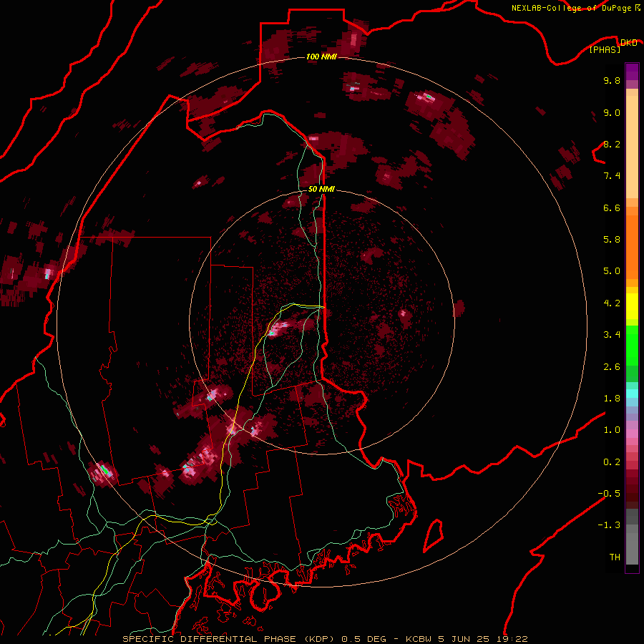Click the [PHAS] legend heading
The image size is (644, 644).
coord(605,49)
